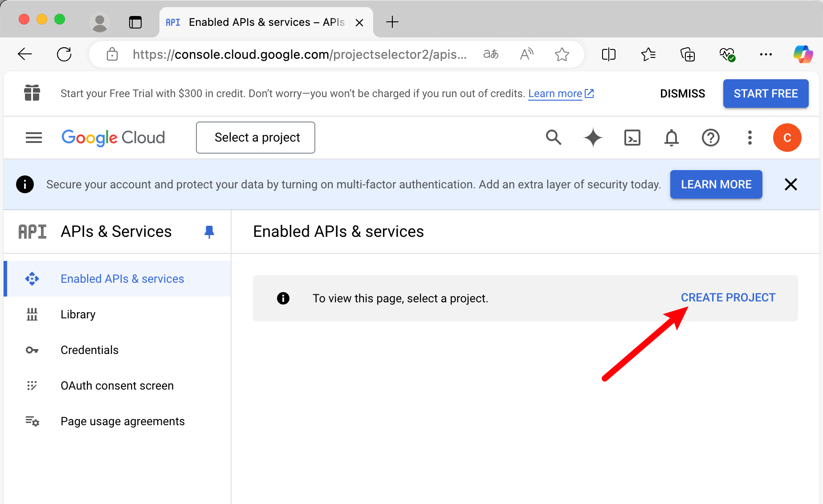Click the free trial gift icon
Viewport: 823px width, 504px height.
coord(32,93)
